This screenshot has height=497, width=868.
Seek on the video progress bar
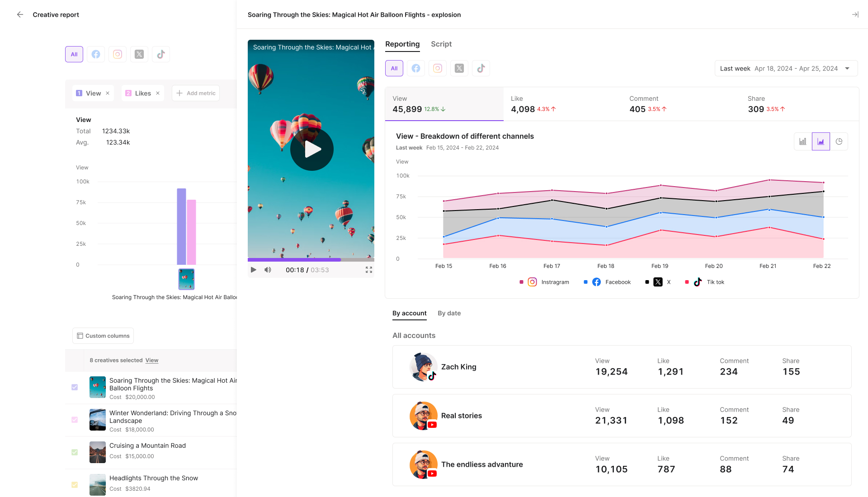311,260
